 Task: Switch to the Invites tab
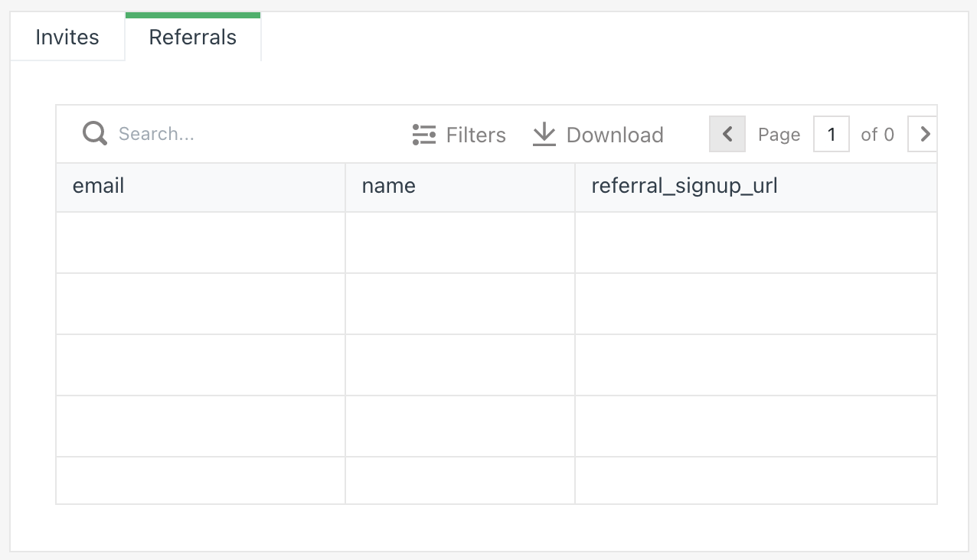coord(67,37)
